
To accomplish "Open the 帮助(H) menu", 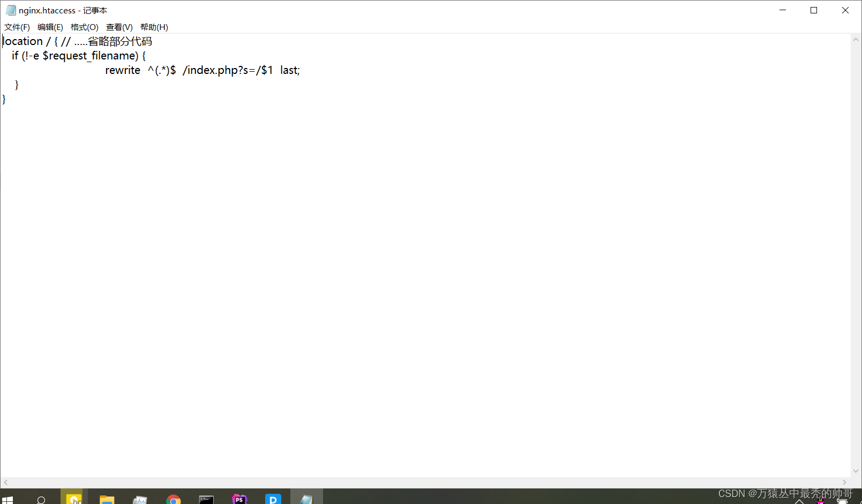I will tap(154, 27).
